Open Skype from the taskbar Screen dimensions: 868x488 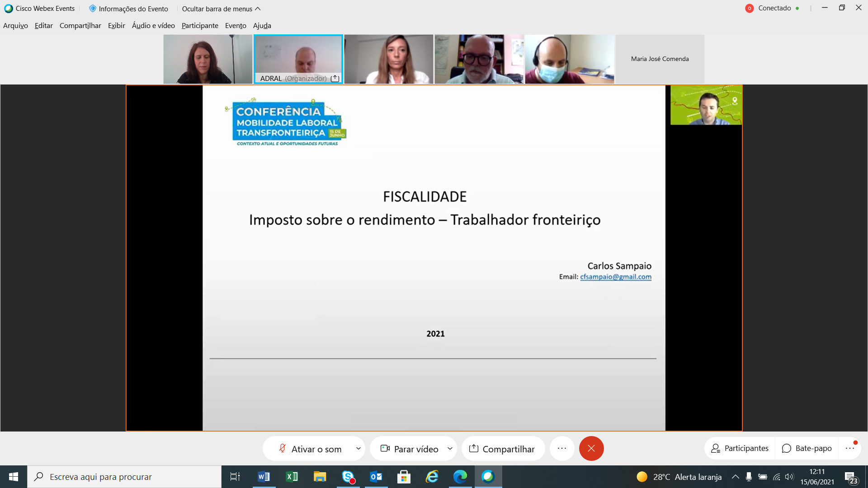(x=348, y=477)
